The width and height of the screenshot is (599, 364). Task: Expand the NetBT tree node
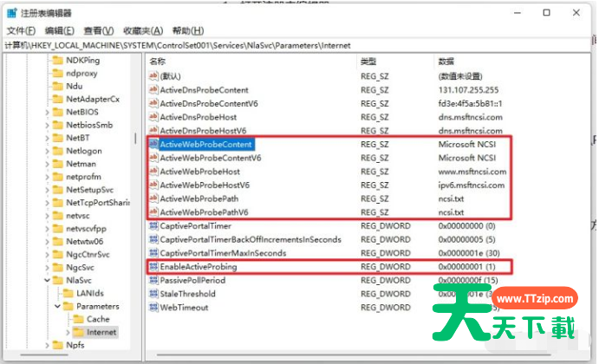click(x=48, y=139)
